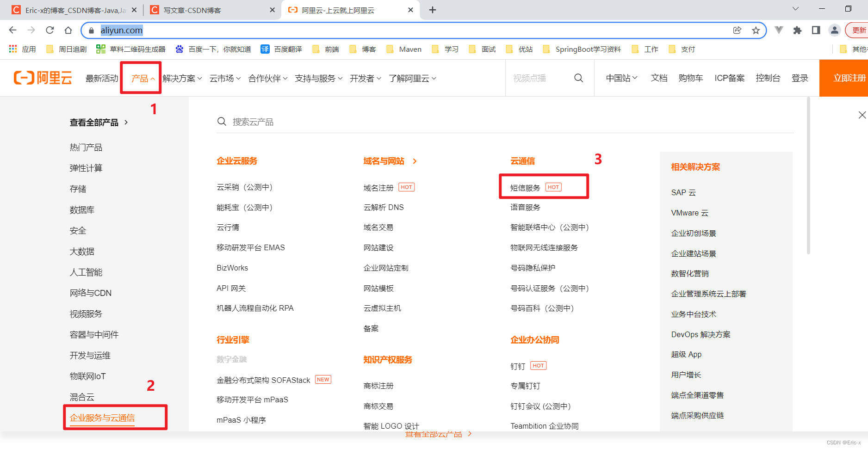
Task: Open the Chrome profile avatar
Action: pyautogui.click(x=834, y=30)
